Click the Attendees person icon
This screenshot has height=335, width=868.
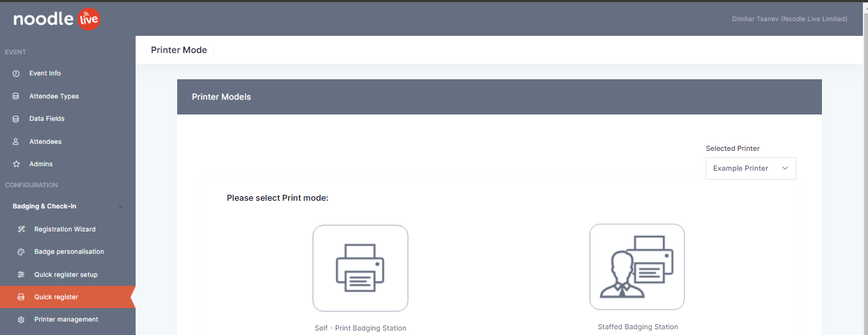click(16, 142)
